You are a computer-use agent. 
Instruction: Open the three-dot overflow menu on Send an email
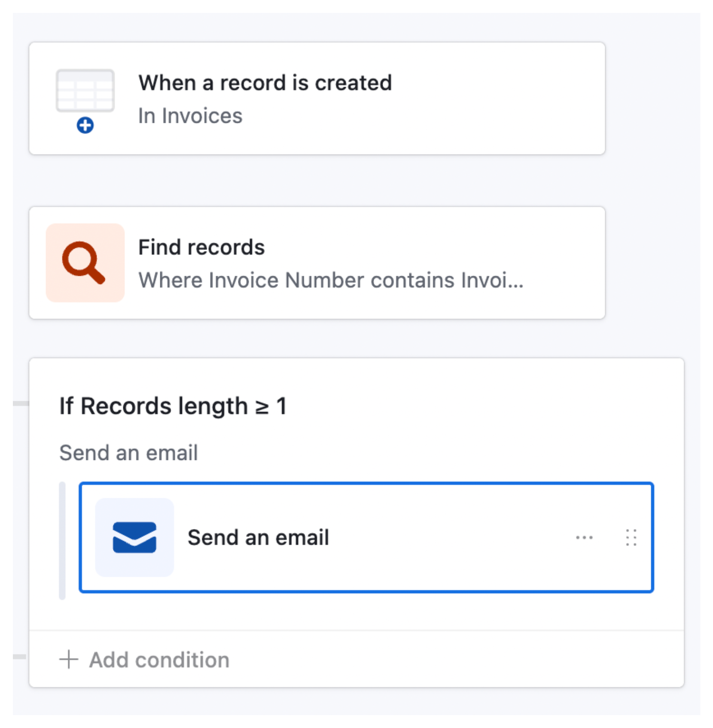(x=585, y=537)
